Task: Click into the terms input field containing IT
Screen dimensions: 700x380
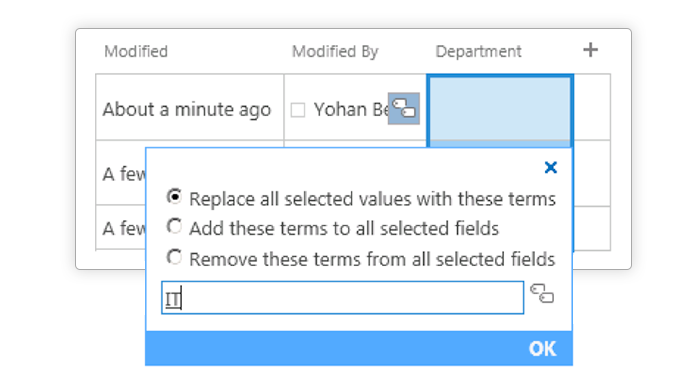Action: click(x=342, y=297)
